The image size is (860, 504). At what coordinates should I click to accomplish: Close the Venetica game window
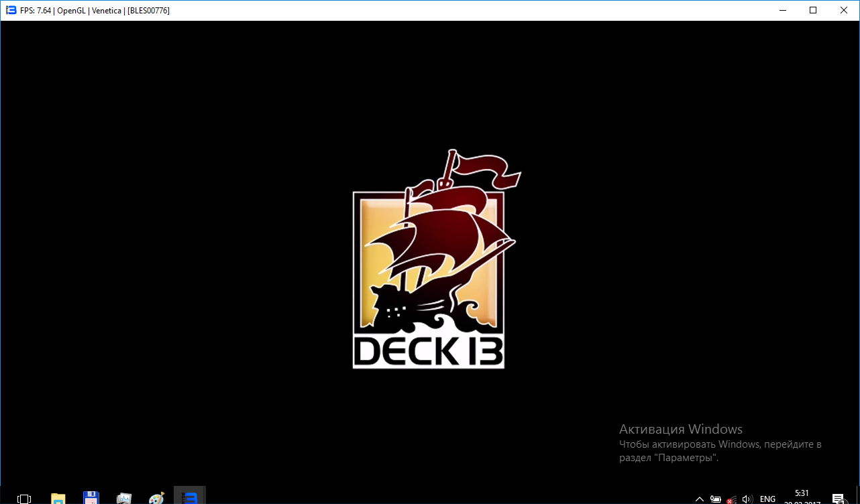[x=844, y=10]
